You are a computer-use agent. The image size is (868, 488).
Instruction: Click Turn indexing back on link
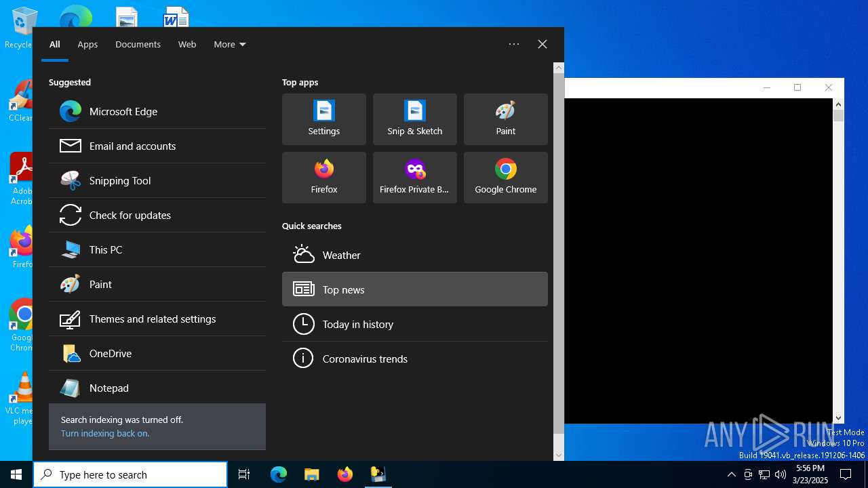(x=105, y=434)
